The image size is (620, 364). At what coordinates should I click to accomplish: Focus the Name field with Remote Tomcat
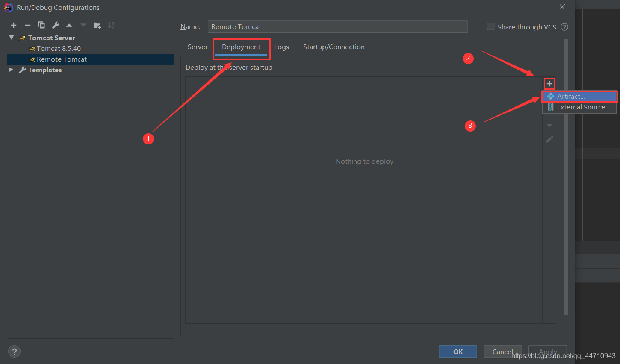click(337, 26)
